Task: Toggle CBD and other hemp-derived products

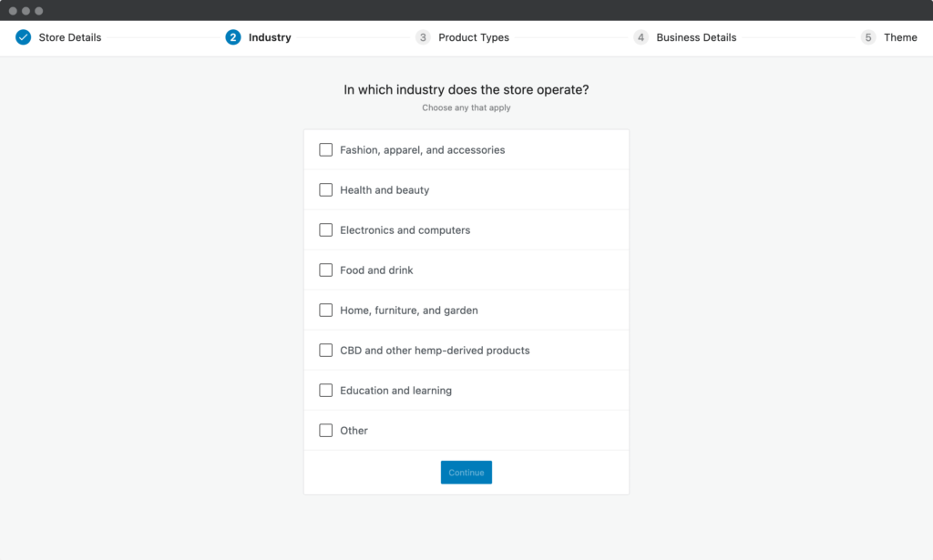Action: 326,351
